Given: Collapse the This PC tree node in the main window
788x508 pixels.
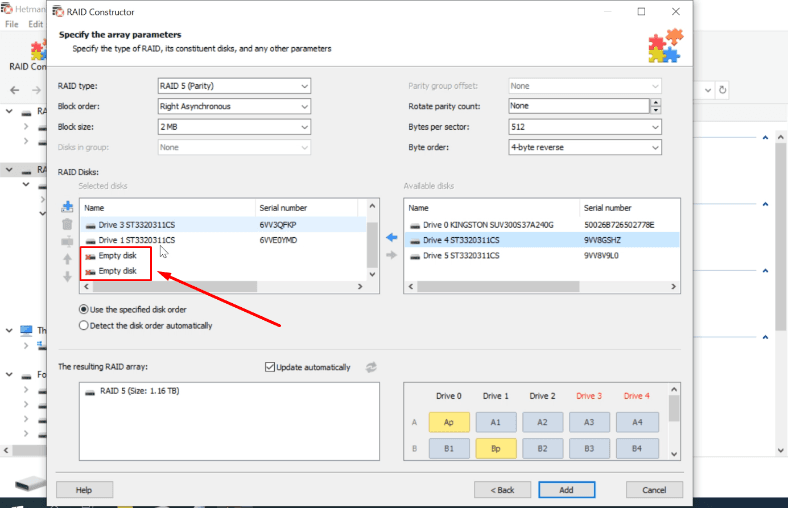Looking at the screenshot, I should coord(9,330).
